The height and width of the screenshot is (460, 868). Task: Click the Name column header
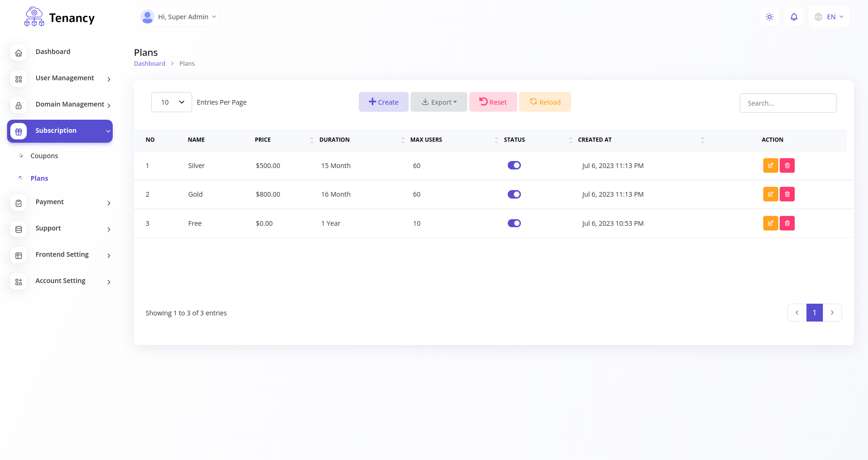[196, 140]
